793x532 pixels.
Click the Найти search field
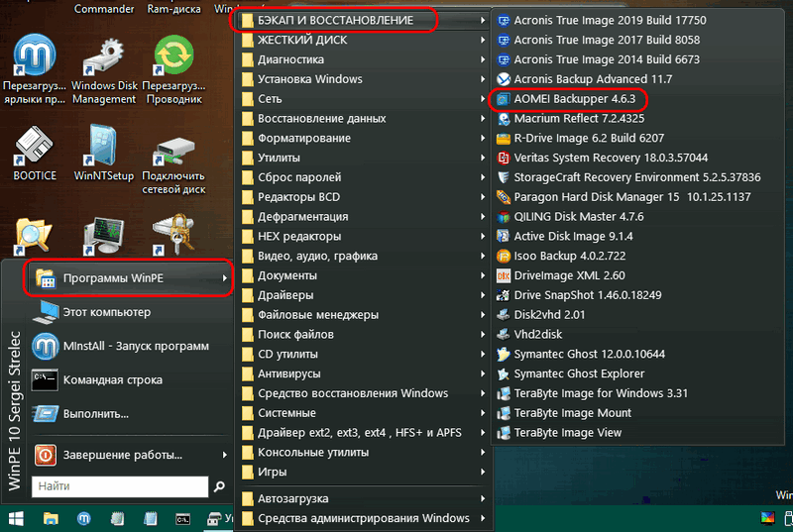click(120, 486)
